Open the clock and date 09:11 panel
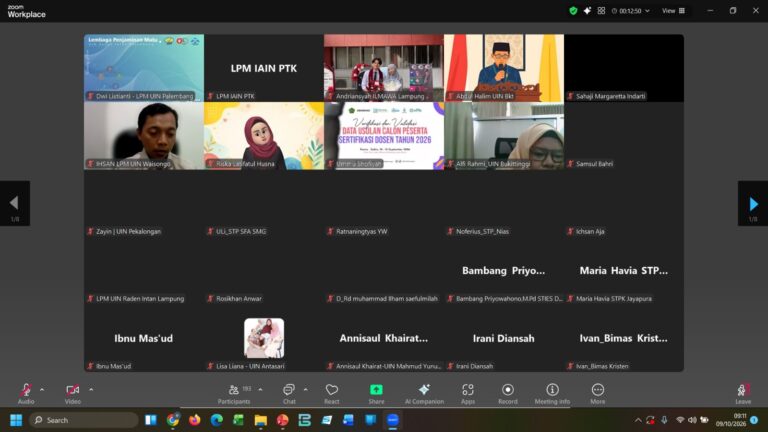Image resolution: width=768 pixels, height=432 pixels. pyautogui.click(x=731, y=420)
